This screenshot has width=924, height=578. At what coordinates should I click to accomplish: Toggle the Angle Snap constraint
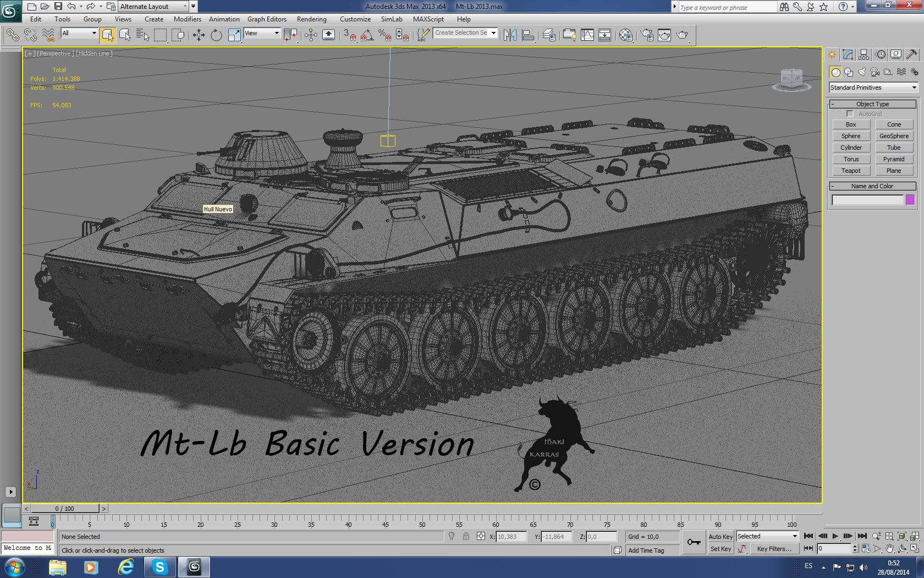coord(366,35)
